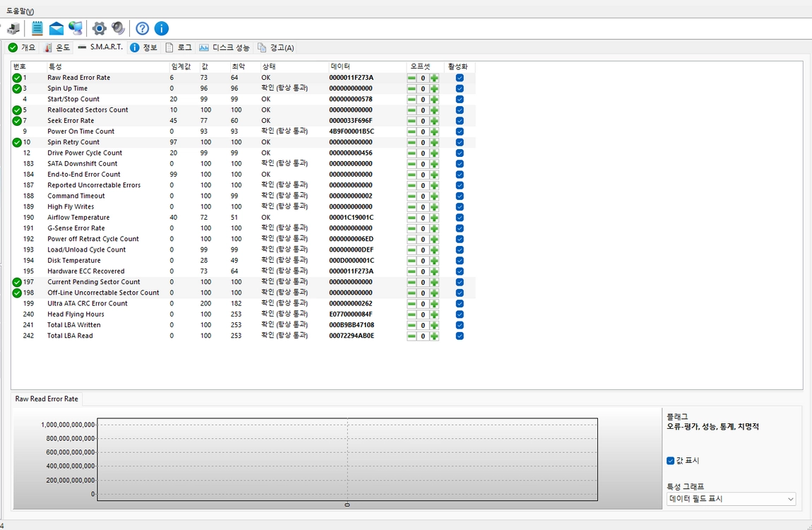Toggle the Spin Retry Count enabled checkbox

[x=460, y=143]
